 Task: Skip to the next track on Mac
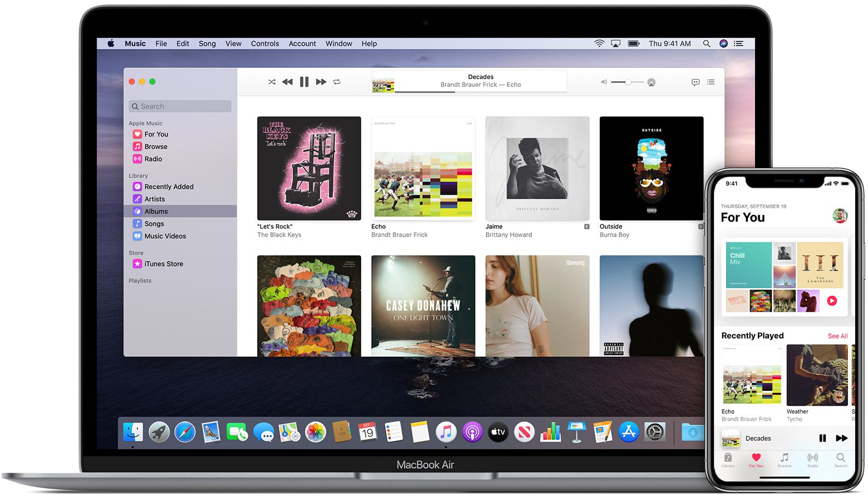tap(321, 82)
